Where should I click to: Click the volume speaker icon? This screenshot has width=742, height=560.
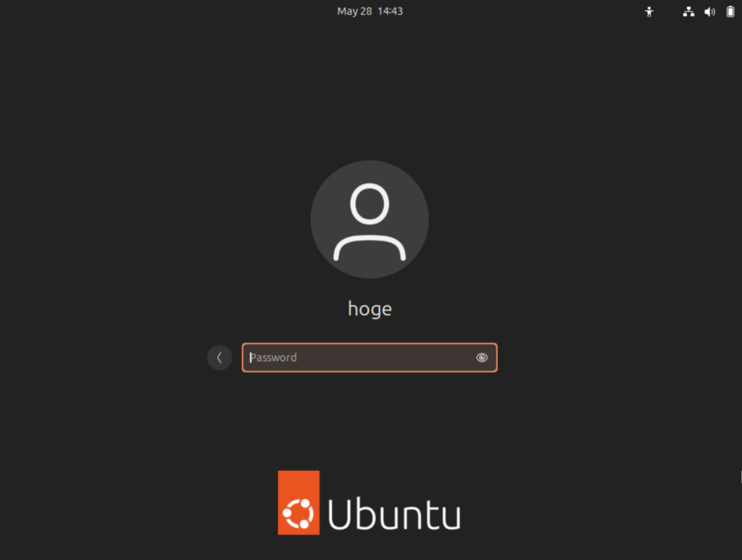pos(709,12)
